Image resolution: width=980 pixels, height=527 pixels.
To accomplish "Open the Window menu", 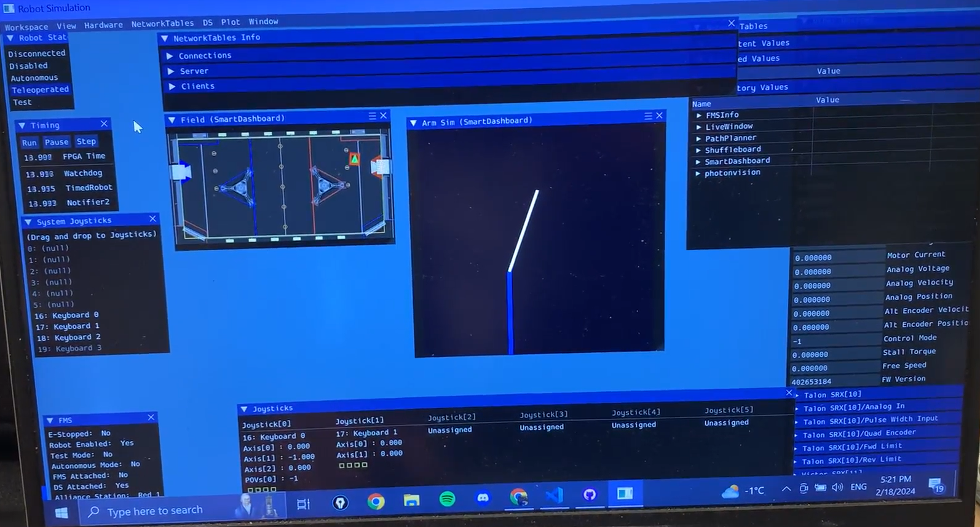I will point(263,21).
